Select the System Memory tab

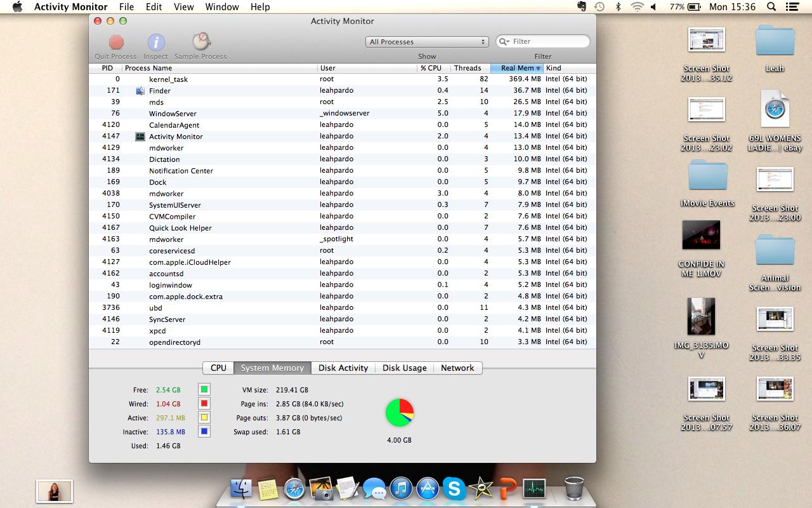[272, 368]
